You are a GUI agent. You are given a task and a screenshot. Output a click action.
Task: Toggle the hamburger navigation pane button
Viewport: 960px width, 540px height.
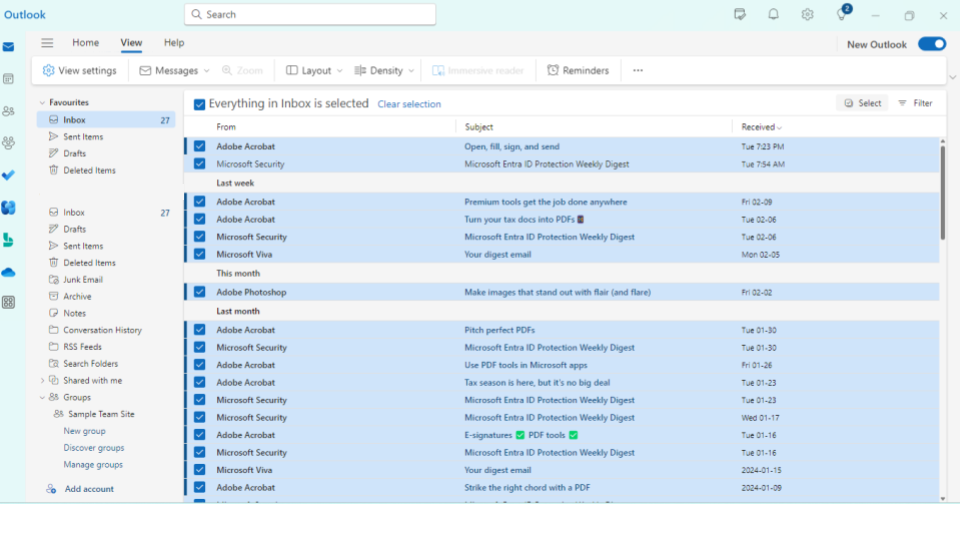click(x=47, y=43)
